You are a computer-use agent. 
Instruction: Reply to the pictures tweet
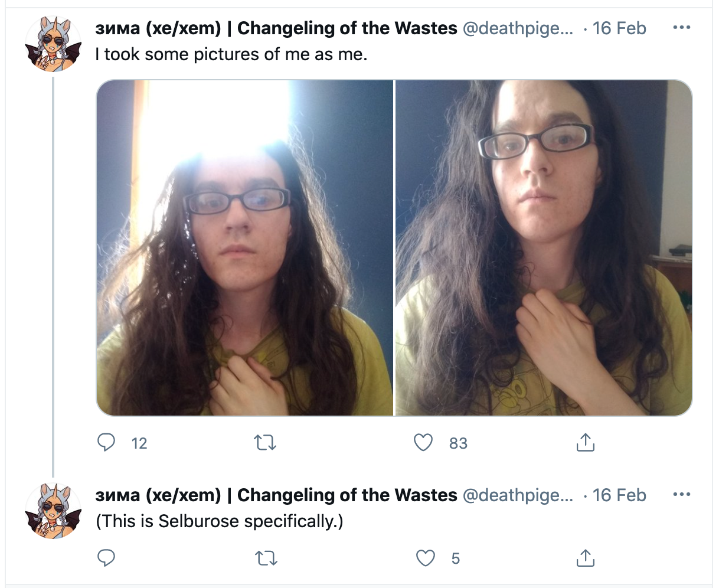coord(106,442)
